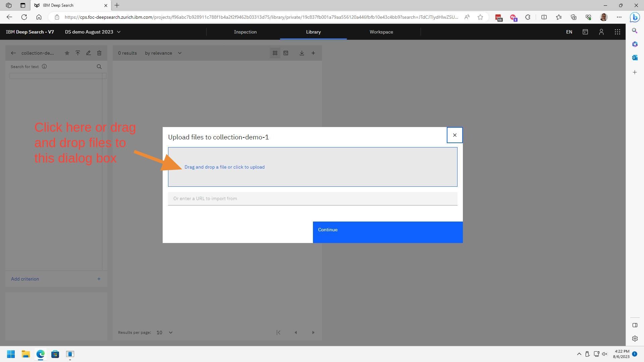Download results with download icon
644x362 pixels.
302,53
